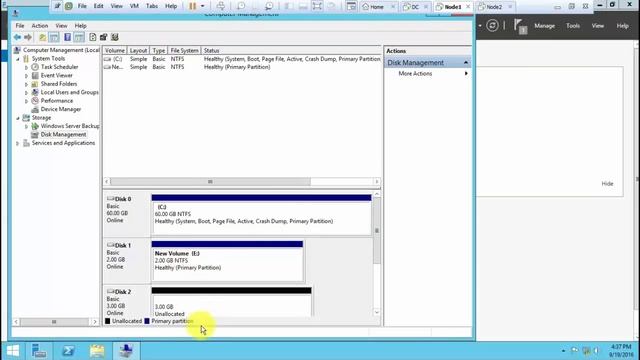Click the Forward arrow in Computer Management toolbar
This screenshot has width=640, height=360.
point(28,38)
